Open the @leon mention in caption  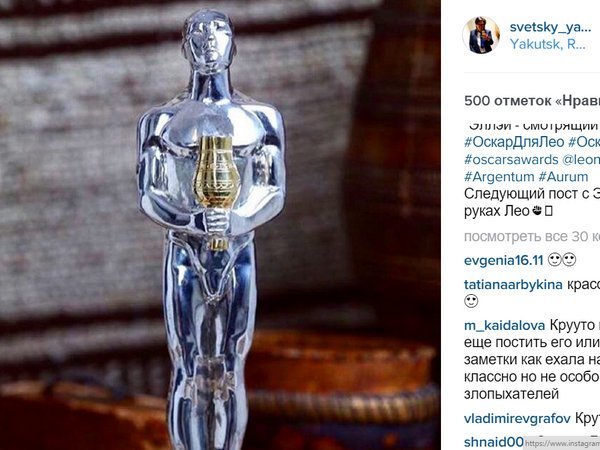coord(581,159)
